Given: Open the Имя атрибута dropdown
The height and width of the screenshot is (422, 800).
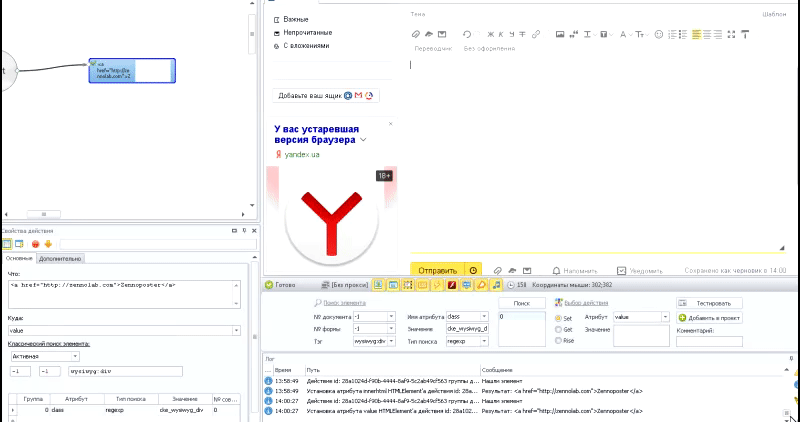Looking at the screenshot, I should tap(484, 317).
